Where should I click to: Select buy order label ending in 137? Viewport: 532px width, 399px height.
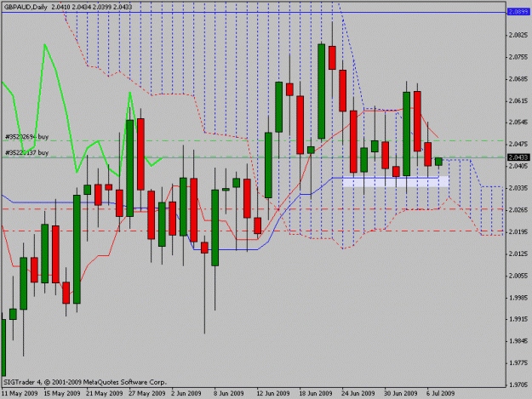pyautogui.click(x=26, y=152)
